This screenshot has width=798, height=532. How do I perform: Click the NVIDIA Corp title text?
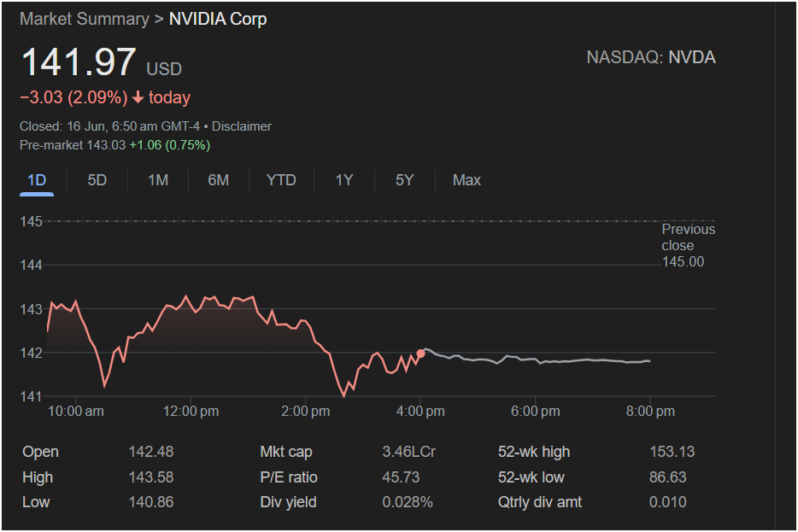pos(218,19)
